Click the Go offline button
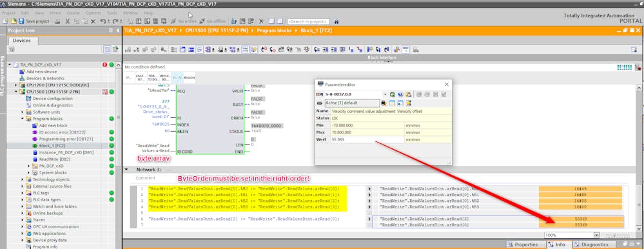 (212, 21)
